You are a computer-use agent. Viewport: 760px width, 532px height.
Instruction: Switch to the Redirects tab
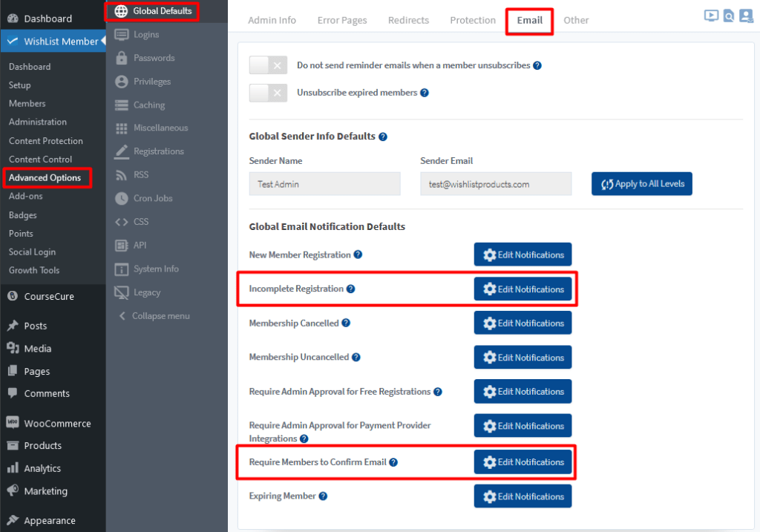coord(409,20)
